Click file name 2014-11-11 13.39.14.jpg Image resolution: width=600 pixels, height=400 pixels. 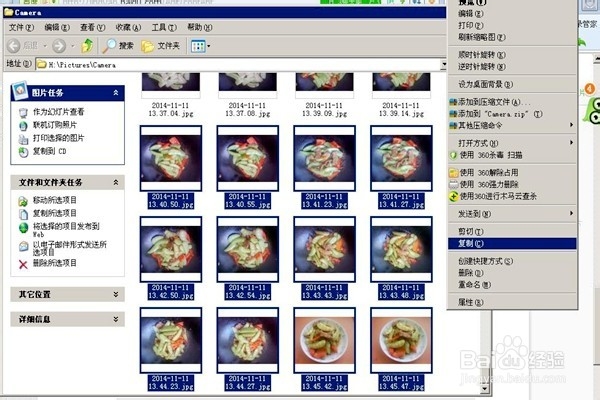click(401, 109)
